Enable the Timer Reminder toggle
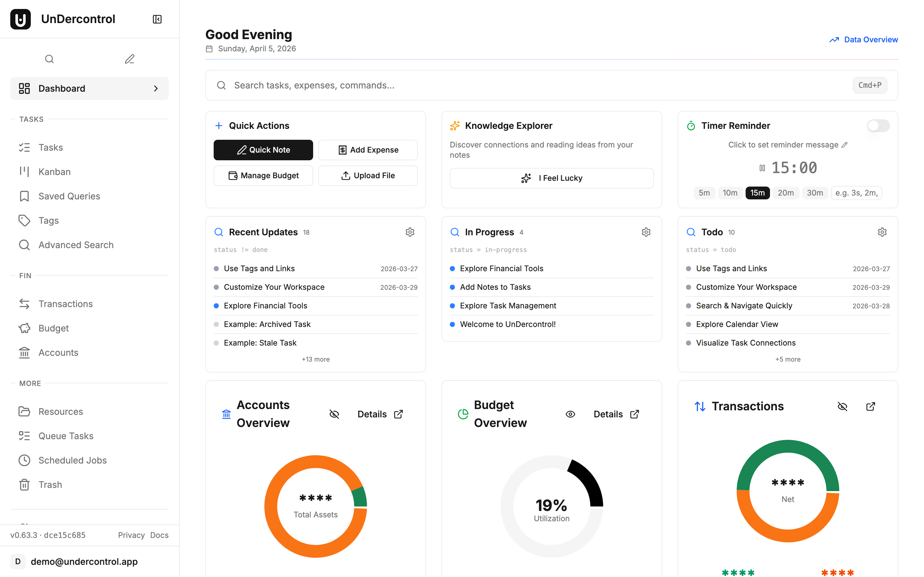 click(x=878, y=126)
